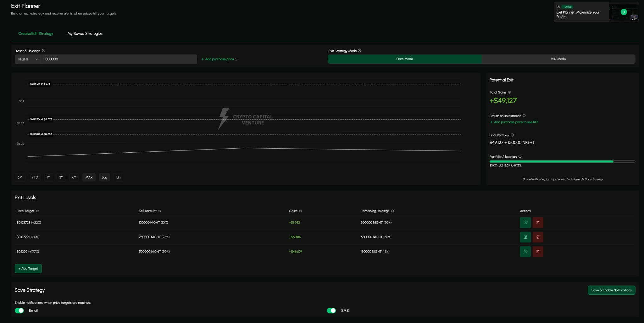The width and height of the screenshot is (644, 323).
Task: Click the Add Target button
Action: [x=28, y=269]
